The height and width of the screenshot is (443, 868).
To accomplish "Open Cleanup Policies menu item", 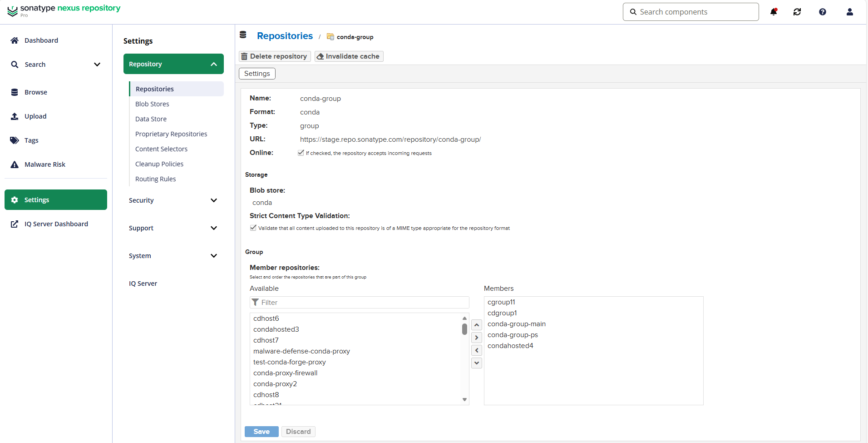I will (x=159, y=164).
